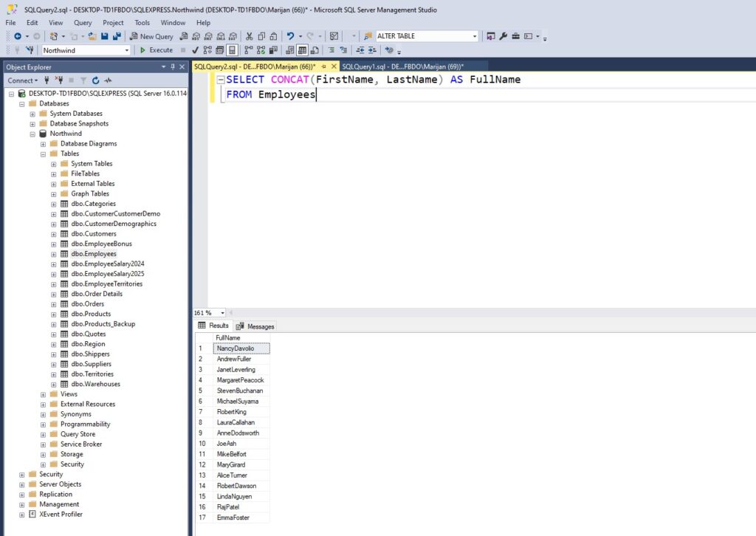Open the Connect dropdown in Object Explorer
Image resolution: width=756 pixels, height=536 pixels.
click(x=22, y=80)
